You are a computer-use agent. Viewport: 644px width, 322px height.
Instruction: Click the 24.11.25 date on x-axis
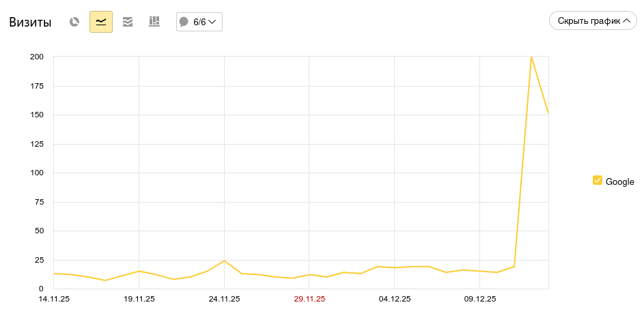click(x=224, y=299)
